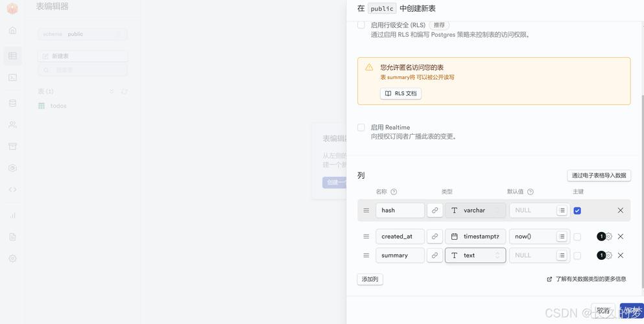Edit the created_at column name field

click(400, 237)
